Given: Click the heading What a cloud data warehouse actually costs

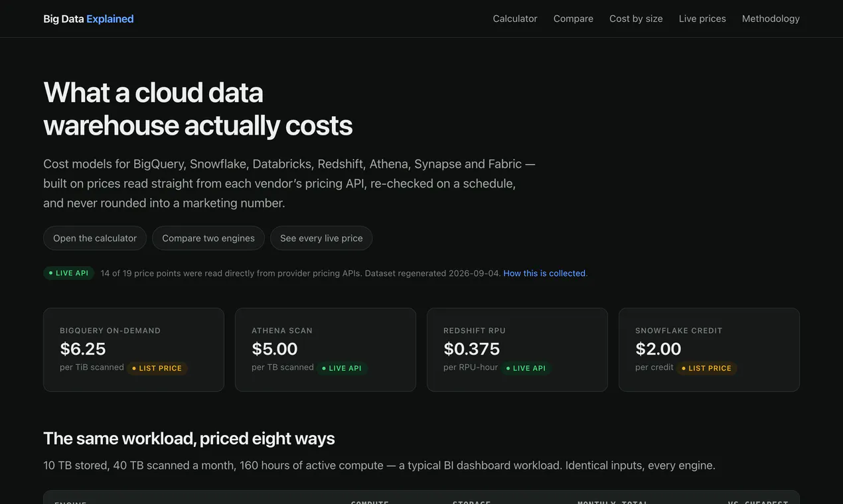Looking at the screenshot, I should 198,109.
